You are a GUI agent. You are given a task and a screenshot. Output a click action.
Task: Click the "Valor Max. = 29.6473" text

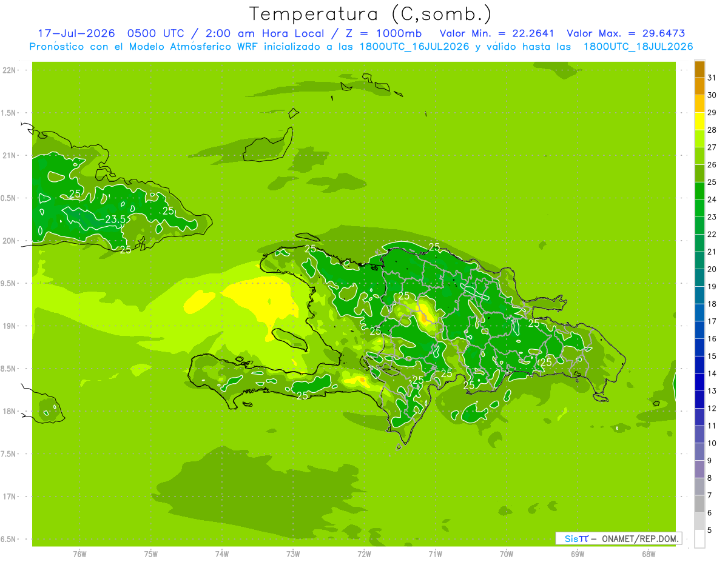click(x=625, y=33)
